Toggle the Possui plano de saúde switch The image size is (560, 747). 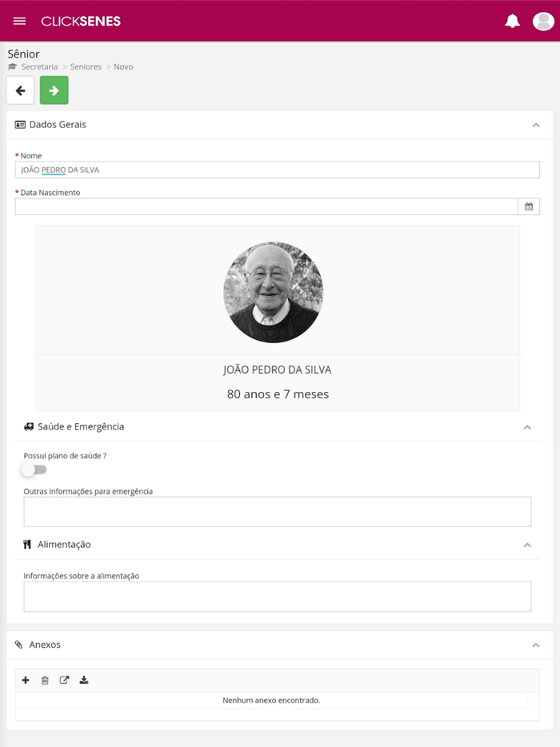[x=34, y=469]
